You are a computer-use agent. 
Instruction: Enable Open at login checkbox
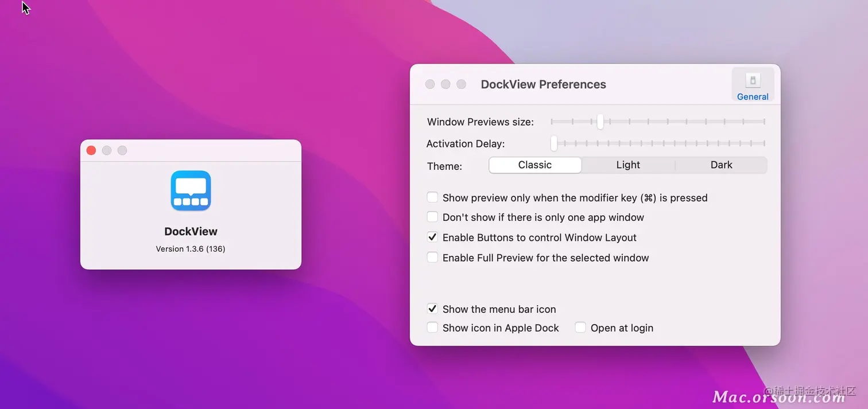click(x=580, y=328)
